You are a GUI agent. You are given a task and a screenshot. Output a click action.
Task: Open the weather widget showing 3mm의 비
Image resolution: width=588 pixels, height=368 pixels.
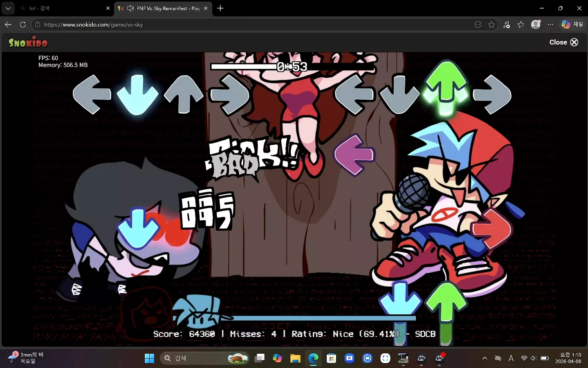point(27,358)
